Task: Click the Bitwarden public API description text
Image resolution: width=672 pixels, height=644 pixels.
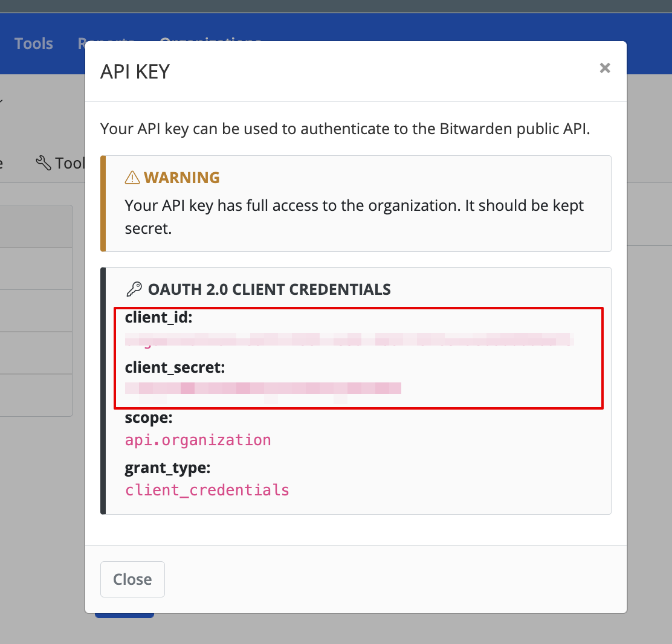Action: click(344, 129)
